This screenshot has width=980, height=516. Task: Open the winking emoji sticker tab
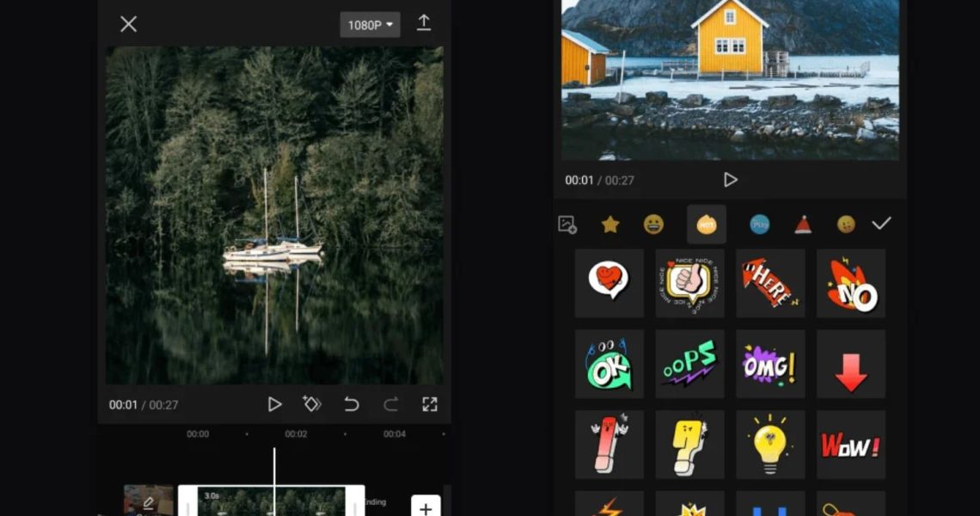pyautogui.click(x=846, y=224)
